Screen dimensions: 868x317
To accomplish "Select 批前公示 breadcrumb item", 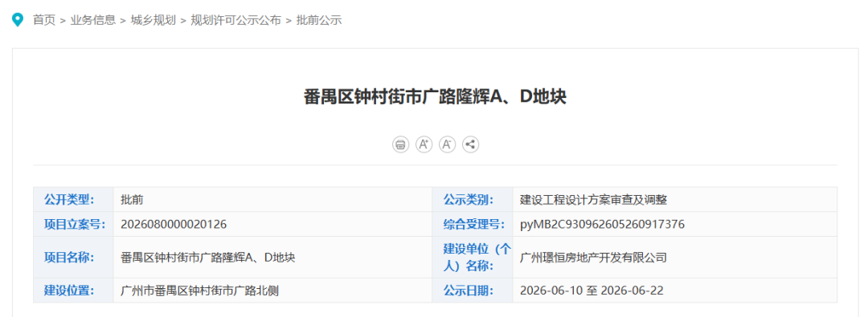I will click(319, 21).
